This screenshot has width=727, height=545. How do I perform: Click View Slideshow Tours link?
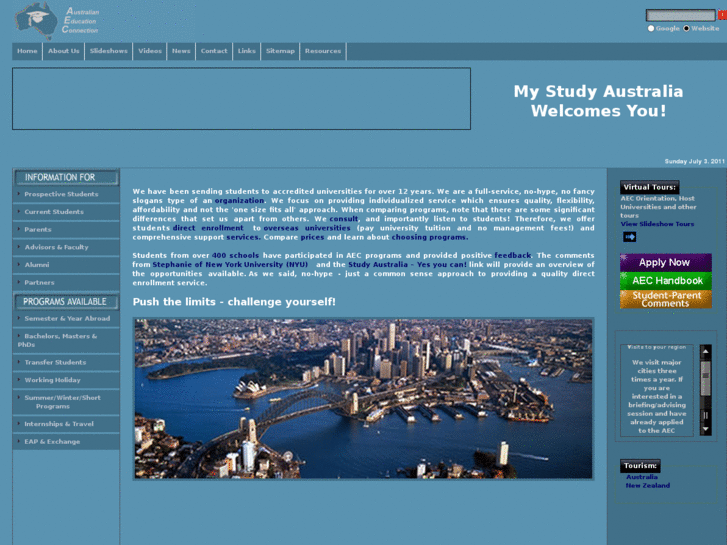657,224
